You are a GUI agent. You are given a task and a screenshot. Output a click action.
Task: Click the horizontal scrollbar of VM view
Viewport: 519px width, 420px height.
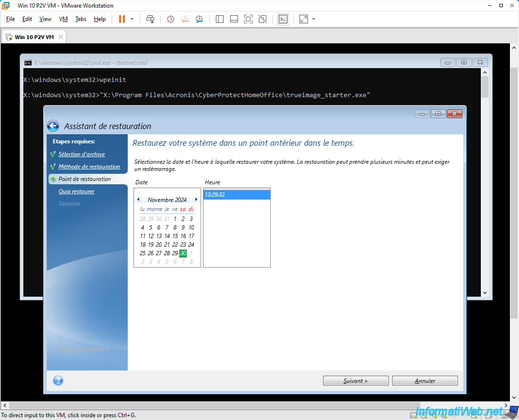click(255, 405)
